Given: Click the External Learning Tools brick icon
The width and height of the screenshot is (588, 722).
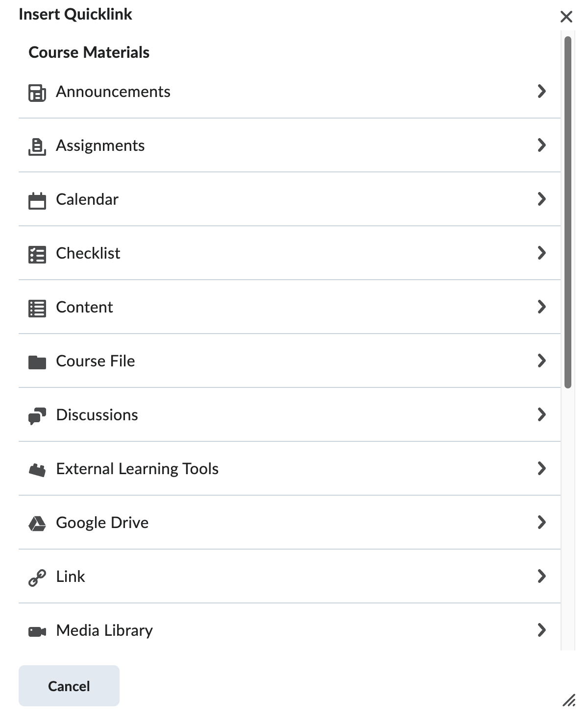Looking at the screenshot, I should click(x=37, y=470).
